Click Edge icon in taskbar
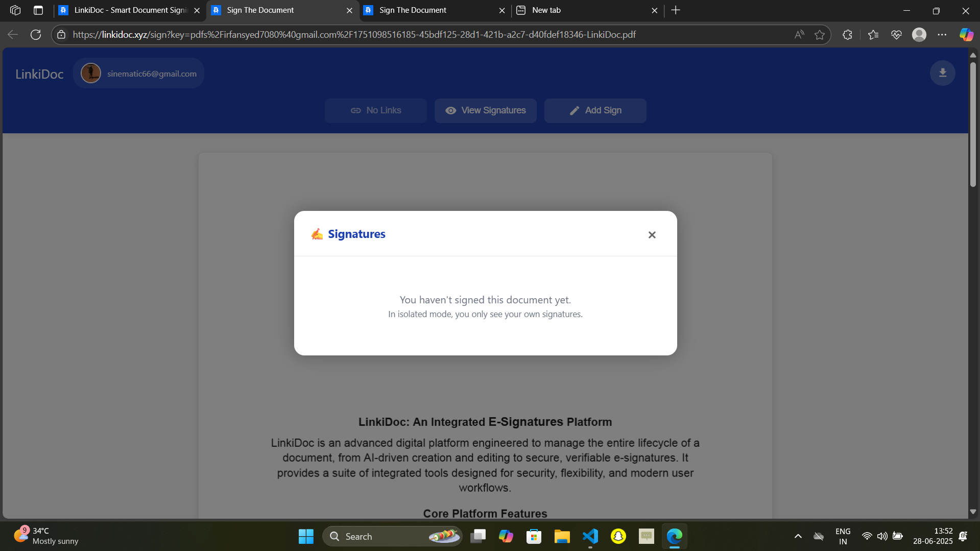 click(x=674, y=536)
